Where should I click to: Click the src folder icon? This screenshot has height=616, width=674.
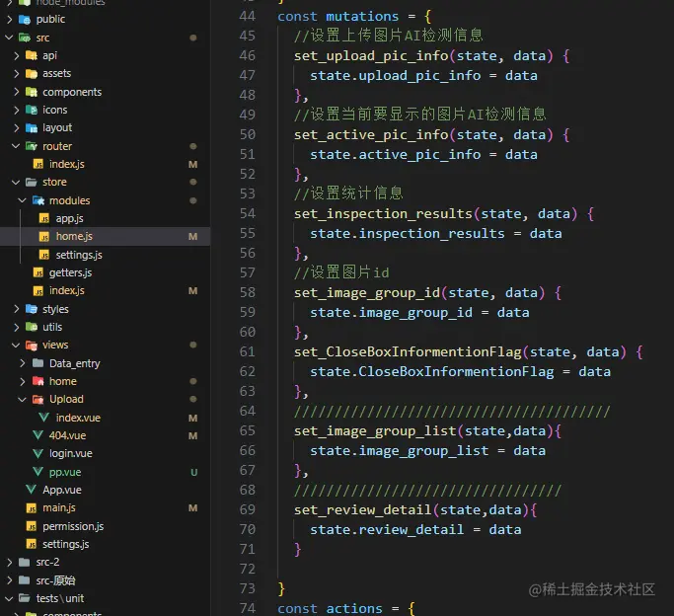click(25, 38)
